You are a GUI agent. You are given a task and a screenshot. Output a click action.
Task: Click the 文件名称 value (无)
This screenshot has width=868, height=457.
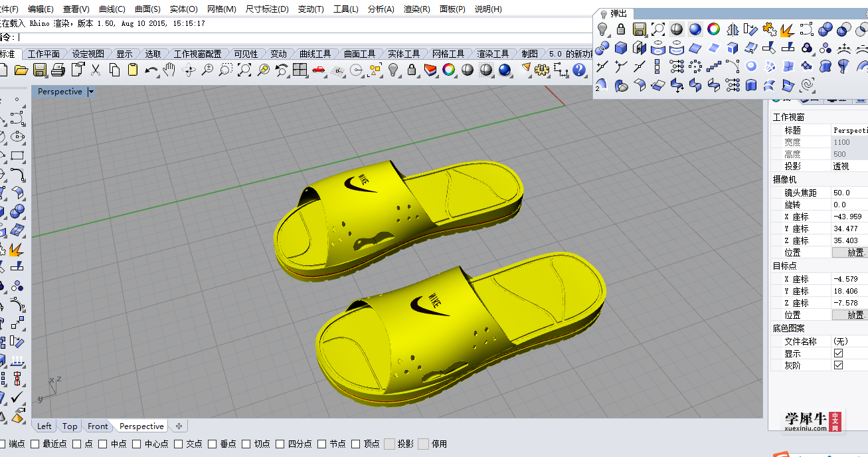tap(849, 341)
